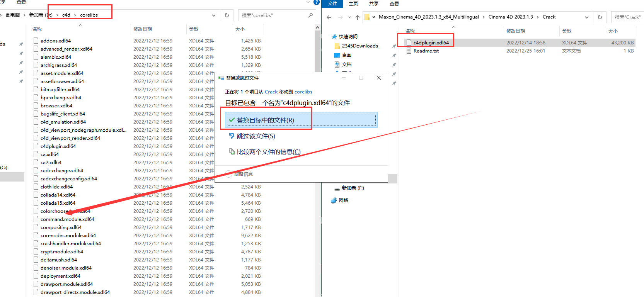Select the 新加卷 (F:) drive

[352, 188]
